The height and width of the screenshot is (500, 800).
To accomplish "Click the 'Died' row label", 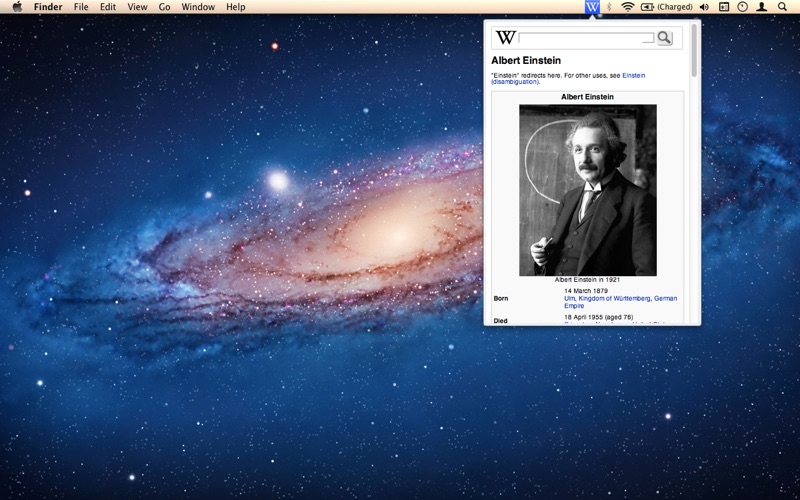I will click(501, 321).
